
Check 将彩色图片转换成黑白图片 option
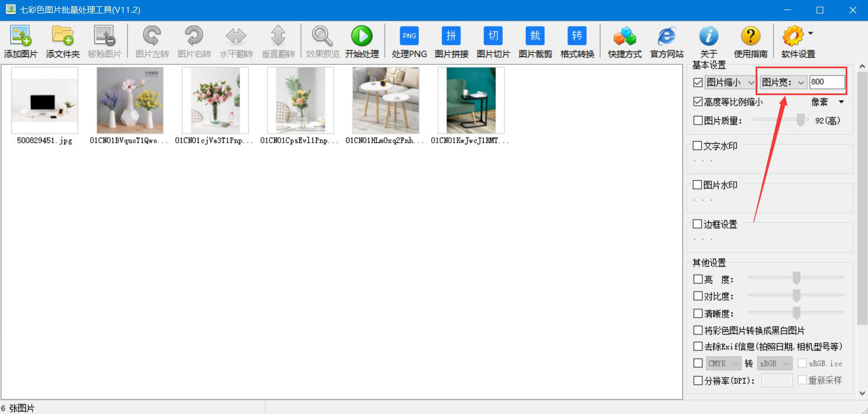coord(698,330)
